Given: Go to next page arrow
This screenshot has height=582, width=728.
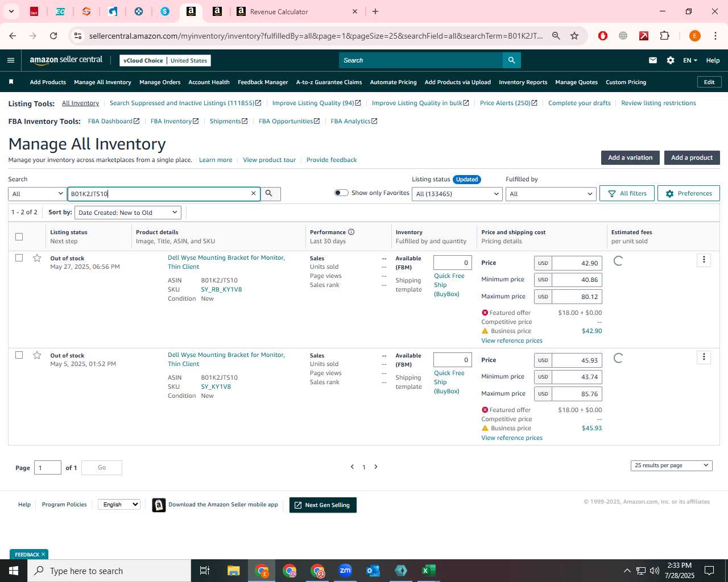Looking at the screenshot, I should coord(376,467).
